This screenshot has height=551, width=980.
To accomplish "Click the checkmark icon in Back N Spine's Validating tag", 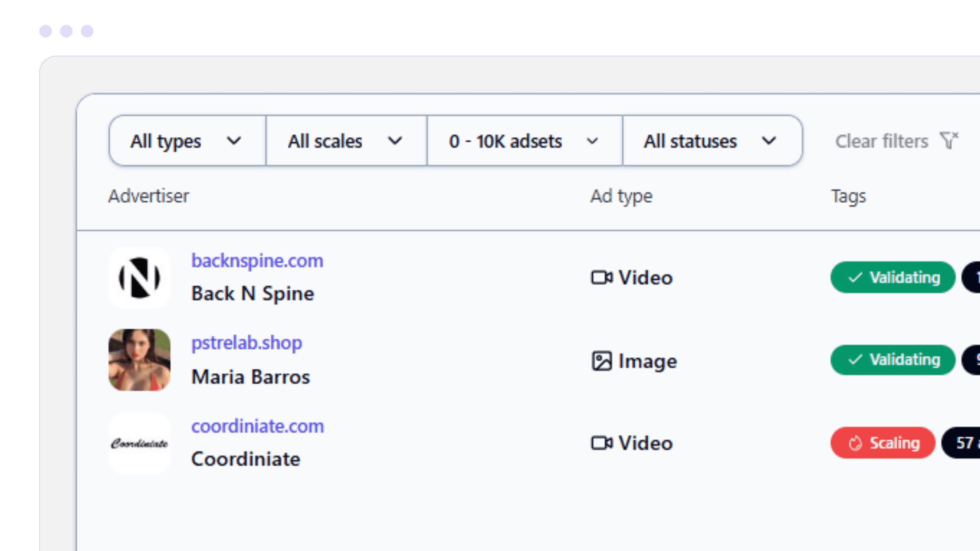I will click(x=855, y=277).
